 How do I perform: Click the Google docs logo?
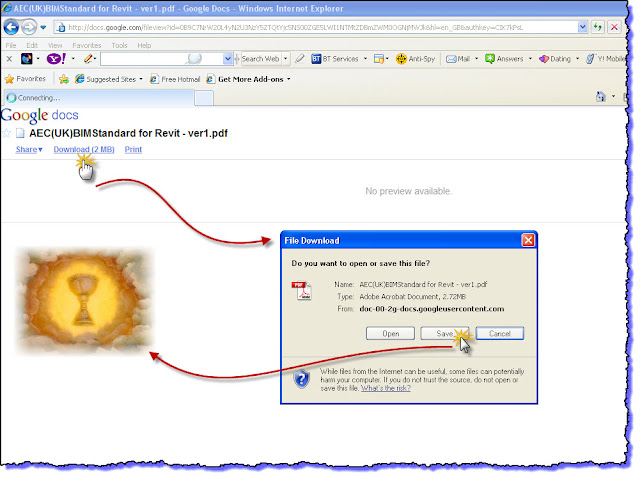coord(40,115)
